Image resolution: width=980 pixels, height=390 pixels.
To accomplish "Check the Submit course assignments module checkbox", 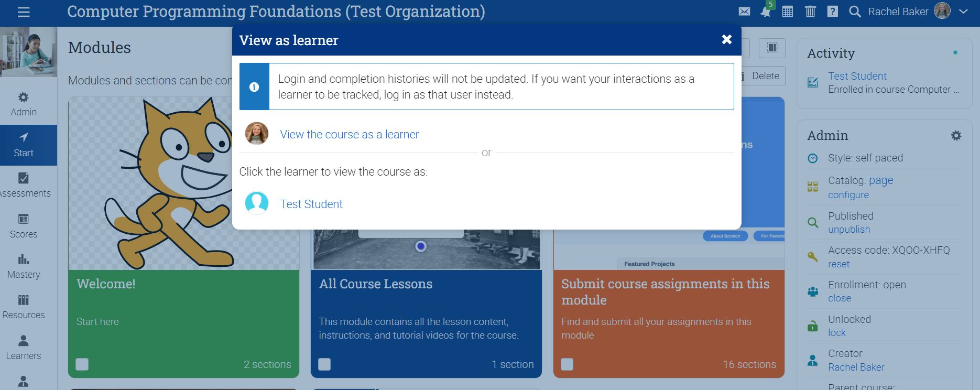I will tap(567, 364).
